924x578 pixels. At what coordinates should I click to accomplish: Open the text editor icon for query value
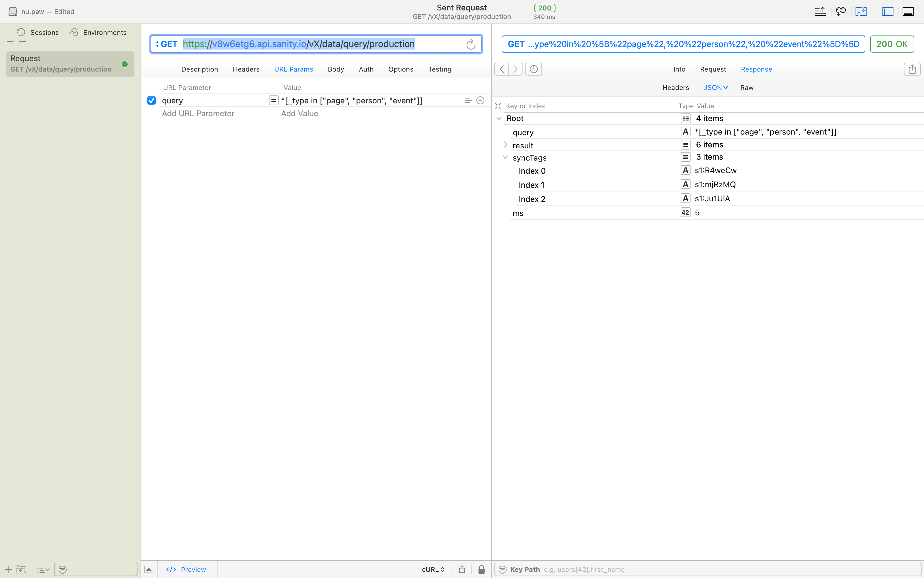coord(468,100)
